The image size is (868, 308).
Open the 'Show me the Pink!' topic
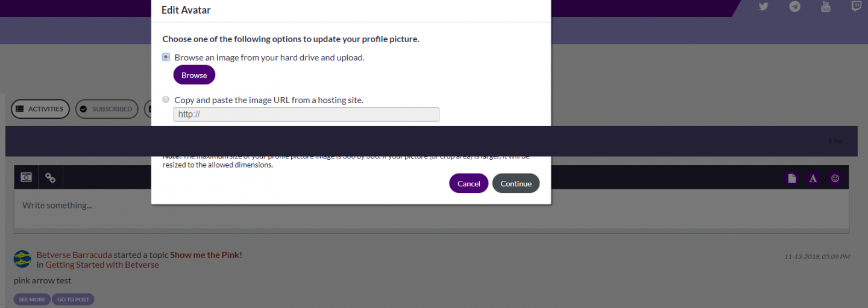coord(206,255)
